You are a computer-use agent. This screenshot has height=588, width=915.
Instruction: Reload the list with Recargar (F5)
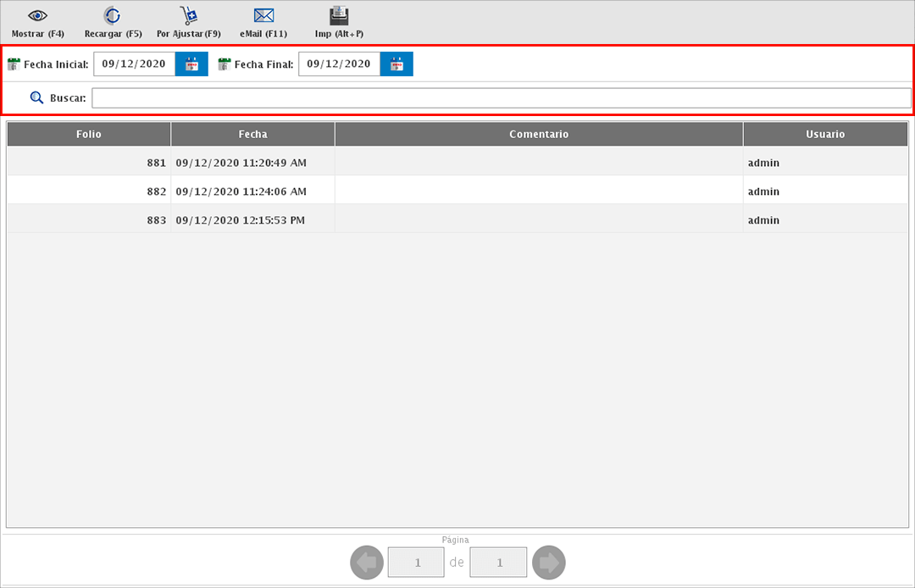pyautogui.click(x=112, y=16)
